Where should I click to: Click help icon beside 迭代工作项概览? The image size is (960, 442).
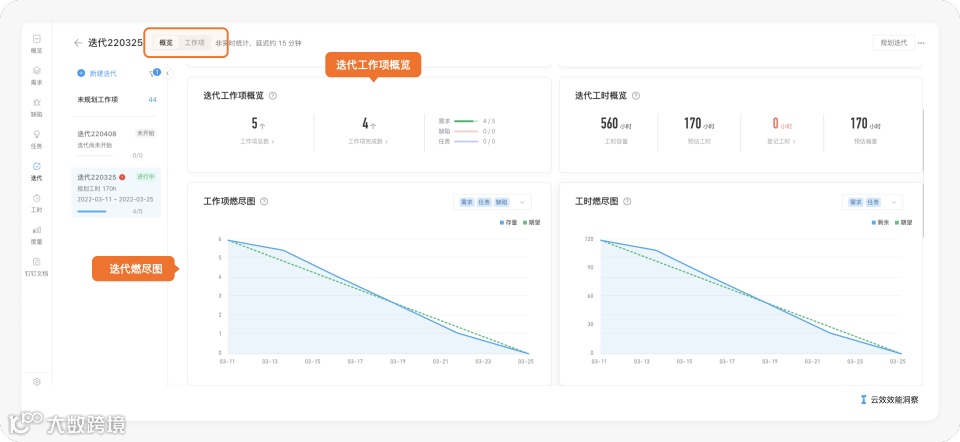click(x=273, y=96)
